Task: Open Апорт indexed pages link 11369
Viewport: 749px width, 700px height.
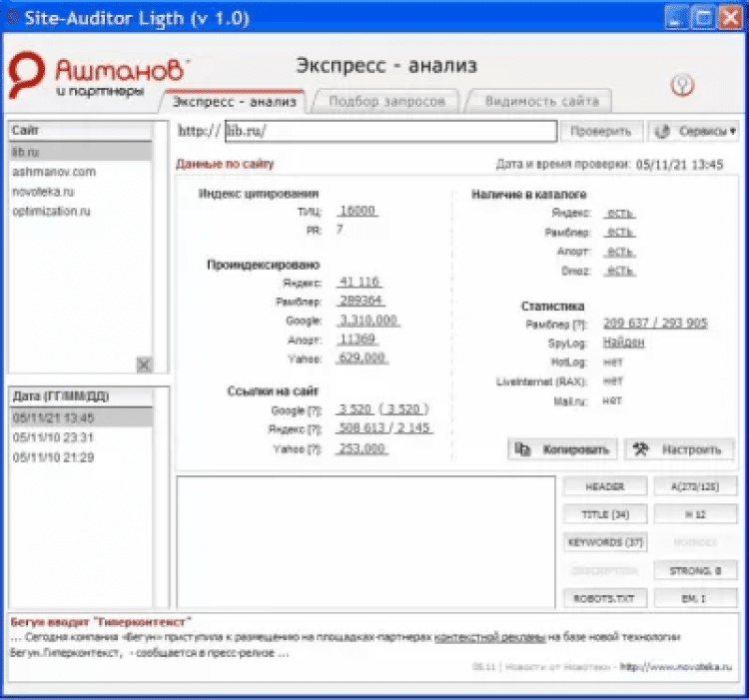Action: point(358,340)
